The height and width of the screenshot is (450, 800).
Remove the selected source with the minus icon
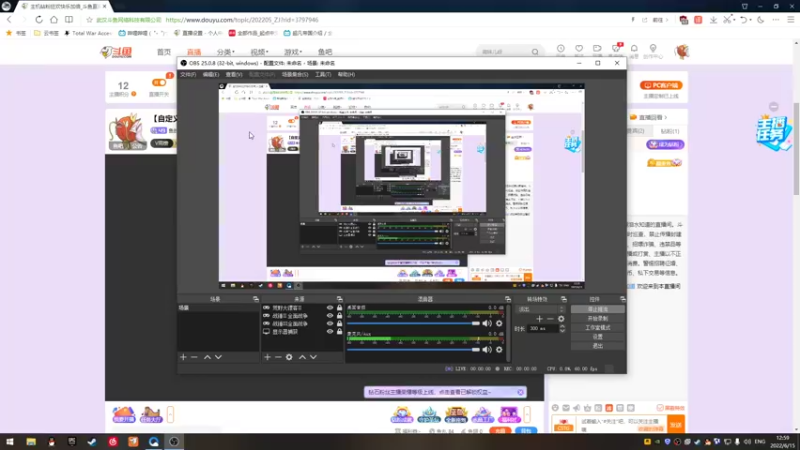278,357
